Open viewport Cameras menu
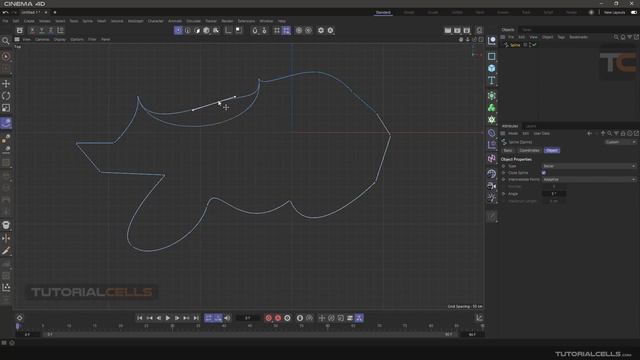Screen dimensions: 640x360 tap(42, 40)
